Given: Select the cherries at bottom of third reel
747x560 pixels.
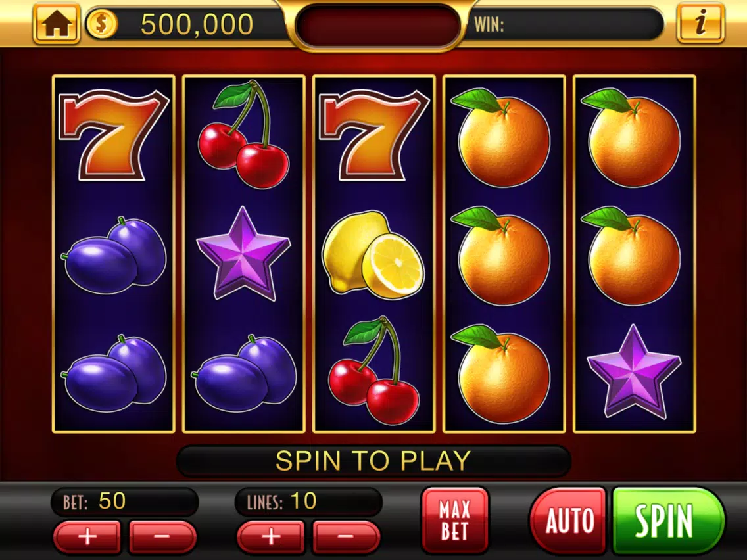Looking at the screenshot, I should (x=374, y=371).
